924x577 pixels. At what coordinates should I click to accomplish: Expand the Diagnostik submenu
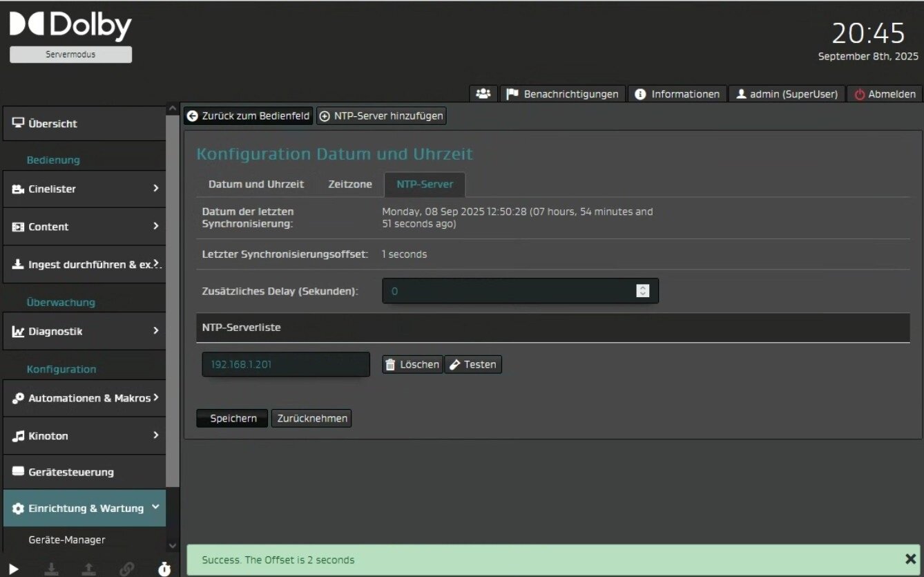[x=84, y=331]
